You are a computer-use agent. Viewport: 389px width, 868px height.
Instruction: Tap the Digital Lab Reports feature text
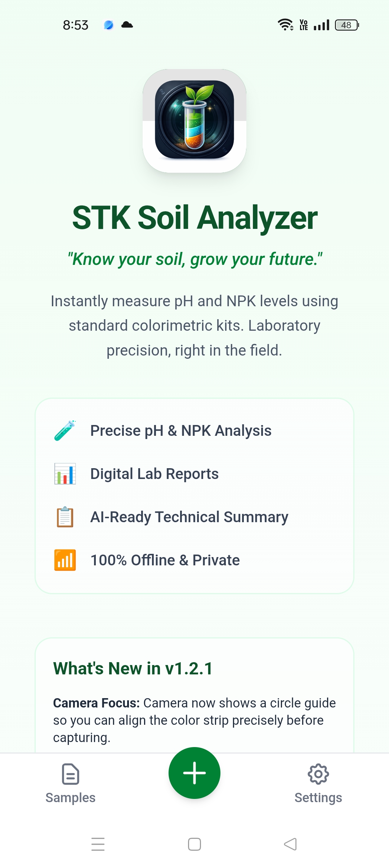click(155, 474)
